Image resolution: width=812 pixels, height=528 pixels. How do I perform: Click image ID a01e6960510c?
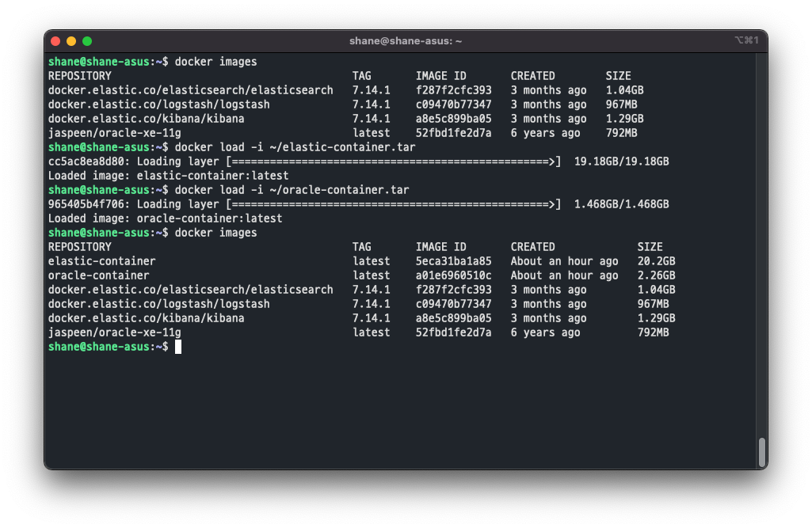pos(454,275)
